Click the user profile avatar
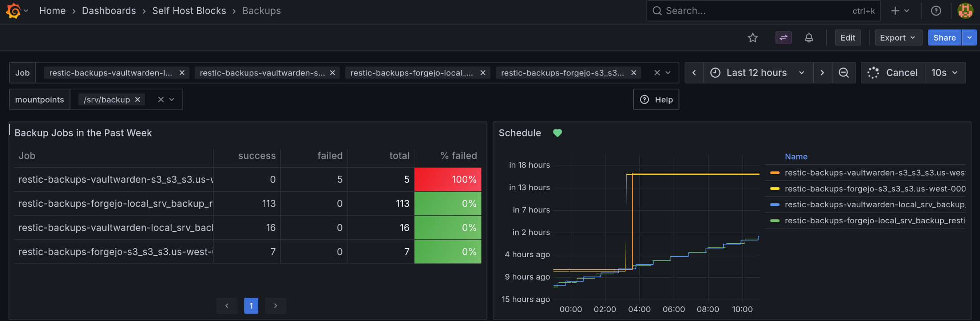Viewport: 980px width, 321px height. tap(965, 11)
